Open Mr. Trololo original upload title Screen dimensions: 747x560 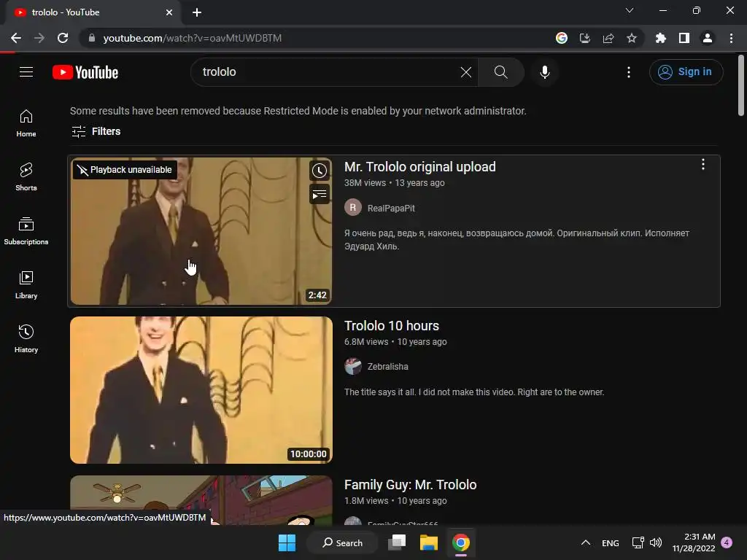click(x=419, y=167)
